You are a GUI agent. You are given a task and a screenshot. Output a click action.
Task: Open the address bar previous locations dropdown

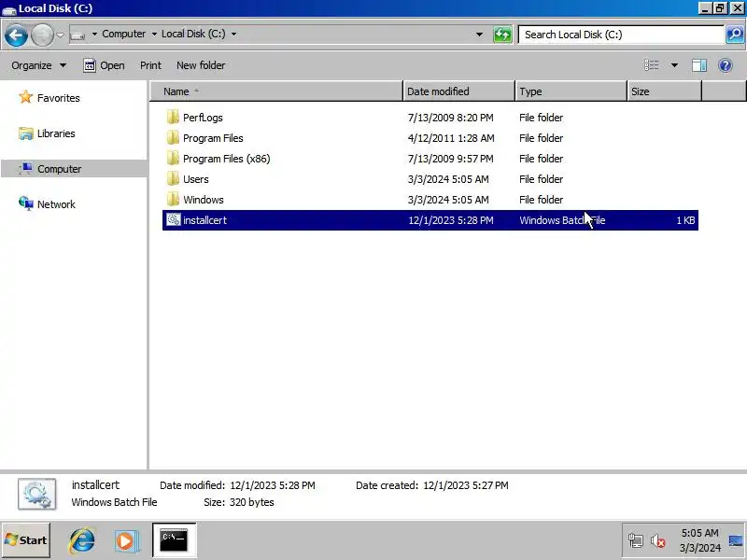tap(479, 35)
